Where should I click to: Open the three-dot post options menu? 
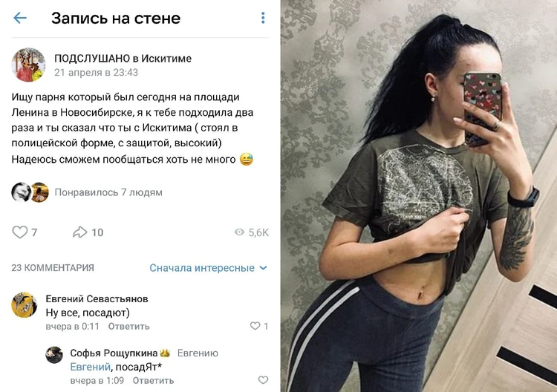pyautogui.click(x=263, y=18)
